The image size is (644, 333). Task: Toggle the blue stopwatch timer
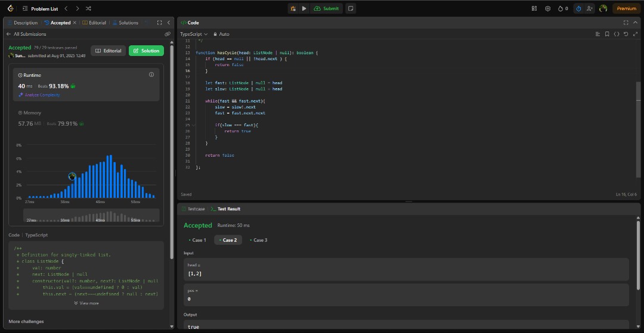pos(578,8)
